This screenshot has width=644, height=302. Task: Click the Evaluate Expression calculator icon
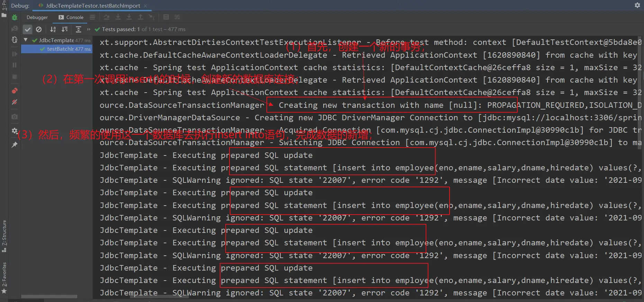(166, 17)
